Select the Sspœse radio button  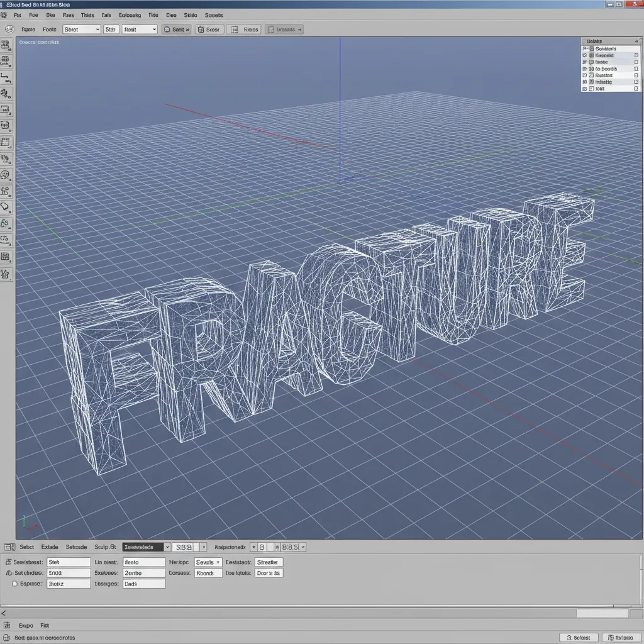[15, 584]
